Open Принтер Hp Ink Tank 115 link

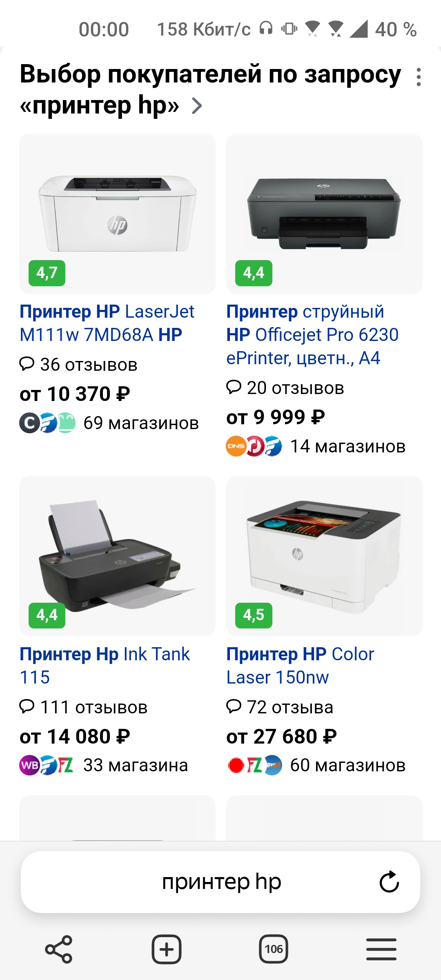[105, 666]
